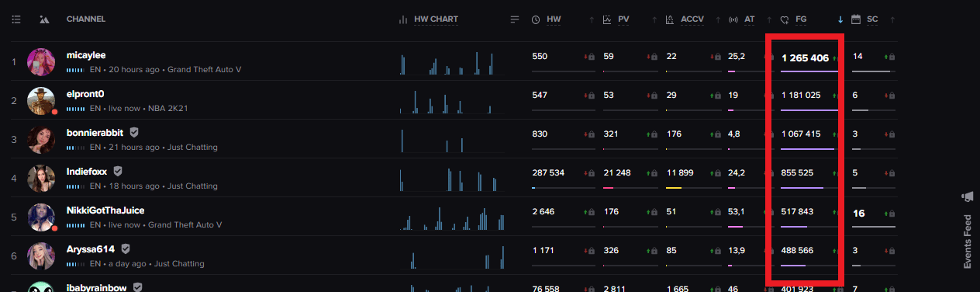980x292 pixels.
Task: Click elpront0's profile avatar
Action: click(41, 100)
